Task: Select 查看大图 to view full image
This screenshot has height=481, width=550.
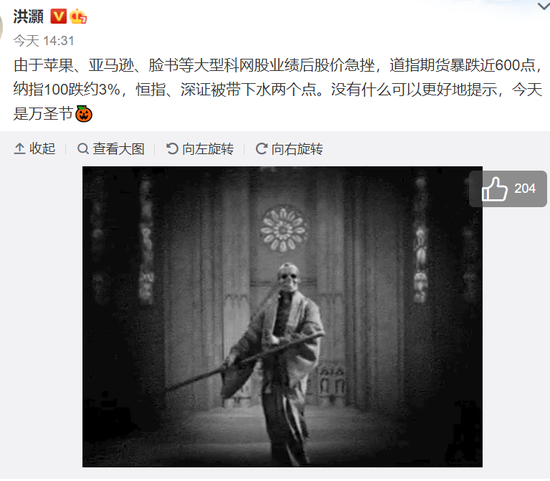Action: tap(111, 149)
